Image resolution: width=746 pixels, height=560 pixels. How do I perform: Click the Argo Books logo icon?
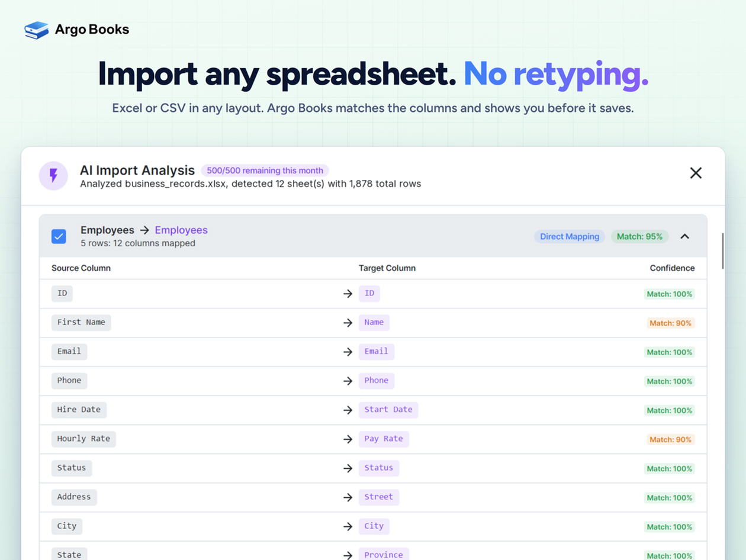click(x=37, y=30)
